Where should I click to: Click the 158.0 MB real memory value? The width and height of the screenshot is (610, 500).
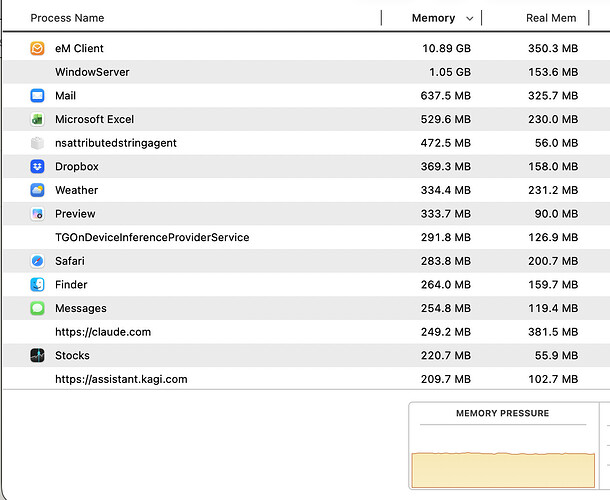[553, 167]
